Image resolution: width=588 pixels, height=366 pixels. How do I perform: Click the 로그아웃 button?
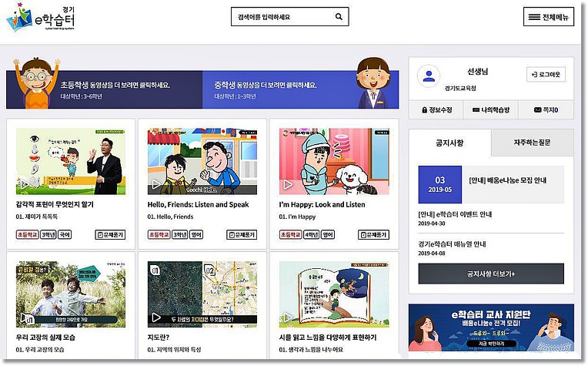546,74
